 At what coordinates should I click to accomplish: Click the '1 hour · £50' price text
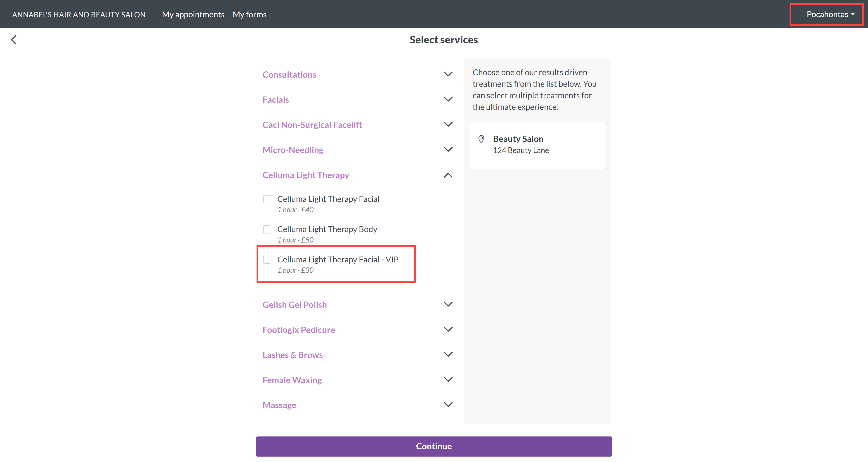tap(295, 240)
